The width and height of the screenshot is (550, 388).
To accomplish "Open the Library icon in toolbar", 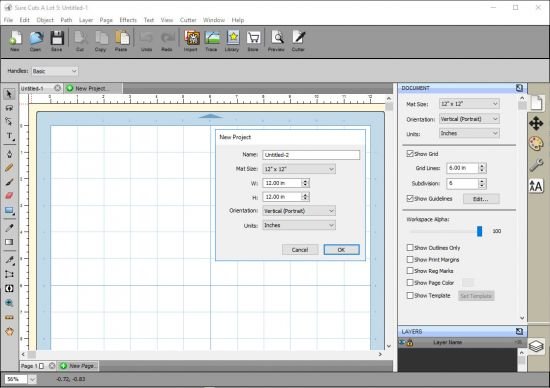I will tap(233, 38).
